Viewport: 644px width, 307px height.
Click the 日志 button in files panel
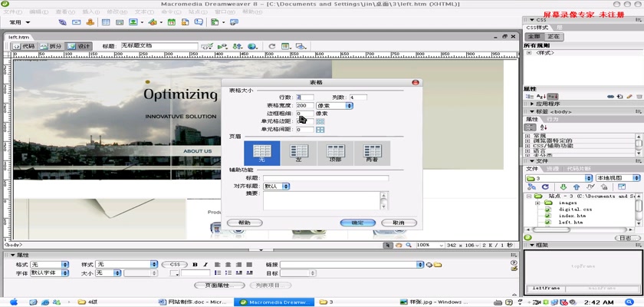coord(627,238)
